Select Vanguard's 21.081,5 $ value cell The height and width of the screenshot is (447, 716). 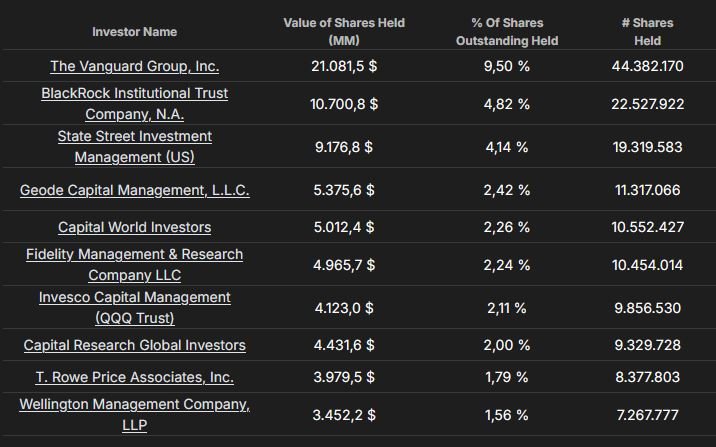[344, 66]
